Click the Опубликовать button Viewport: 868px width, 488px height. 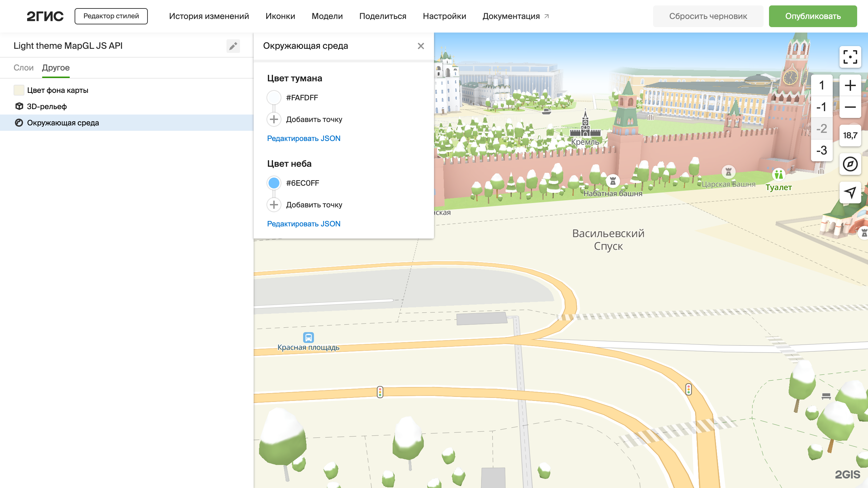(x=813, y=16)
